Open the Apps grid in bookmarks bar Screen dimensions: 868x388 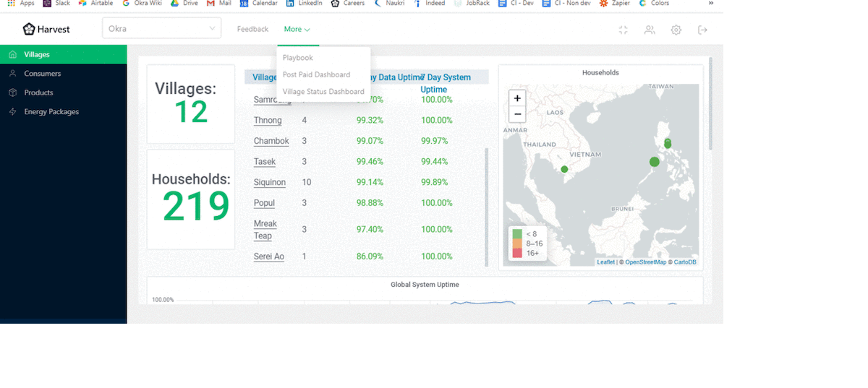(11, 4)
